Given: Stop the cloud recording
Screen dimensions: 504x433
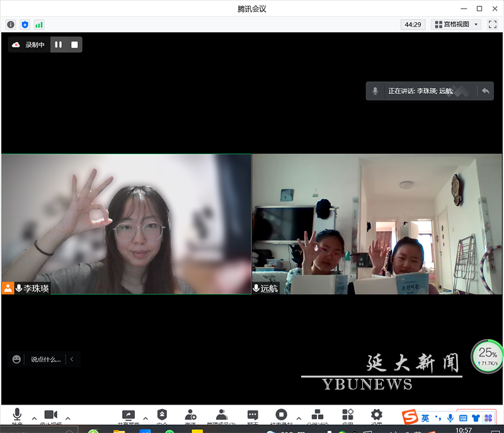Looking at the screenshot, I should [x=74, y=45].
